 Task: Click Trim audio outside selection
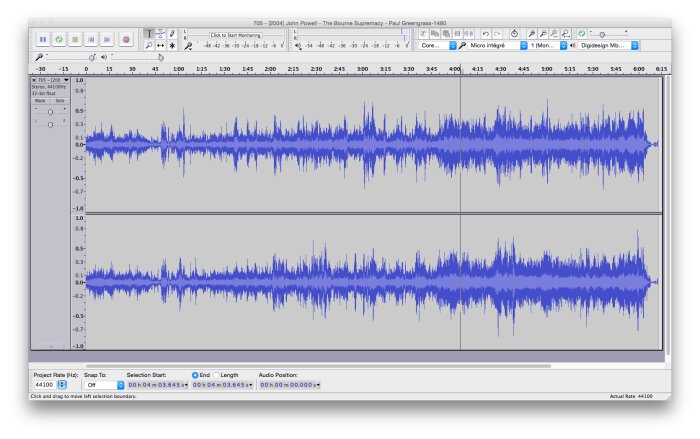(458, 33)
